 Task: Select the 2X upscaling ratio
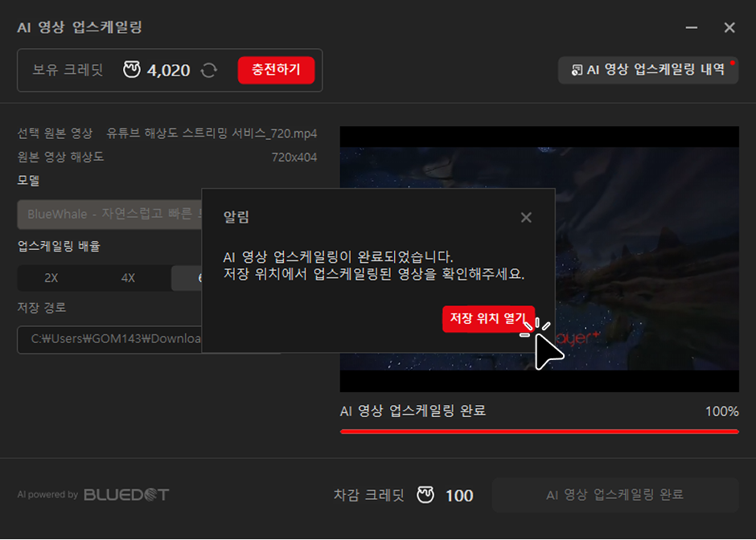coord(51,278)
